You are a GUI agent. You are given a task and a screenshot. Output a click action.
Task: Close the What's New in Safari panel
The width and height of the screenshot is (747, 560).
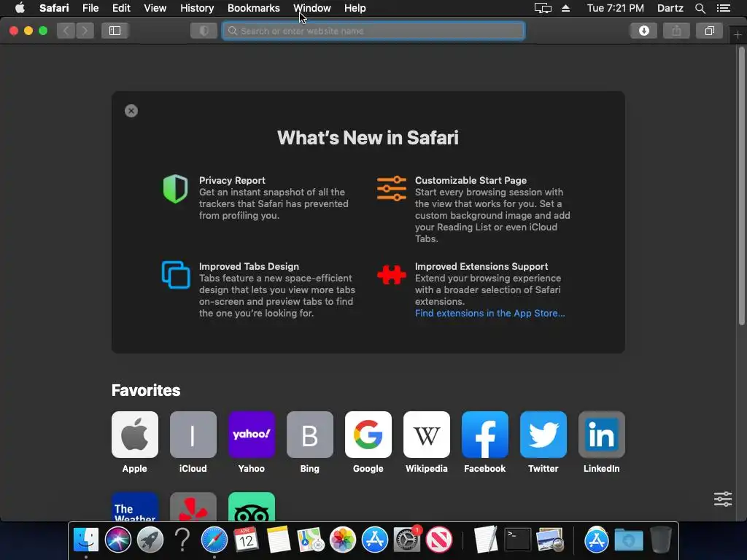(131, 111)
